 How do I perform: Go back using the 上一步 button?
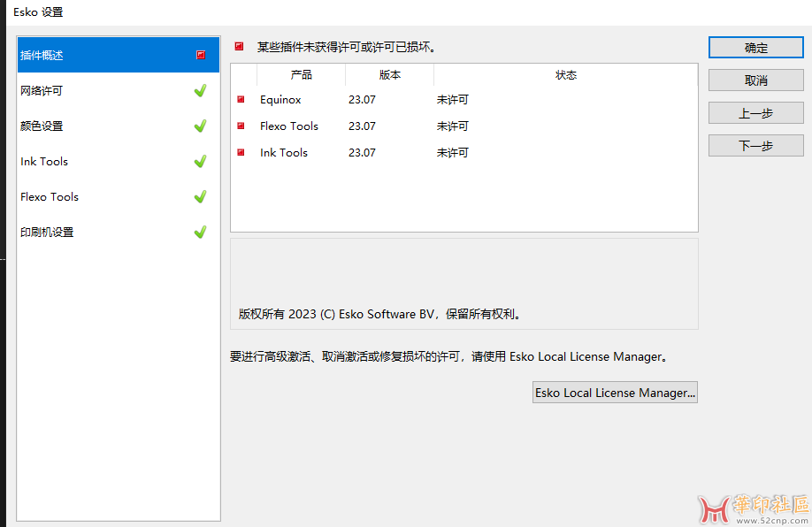coord(755,113)
